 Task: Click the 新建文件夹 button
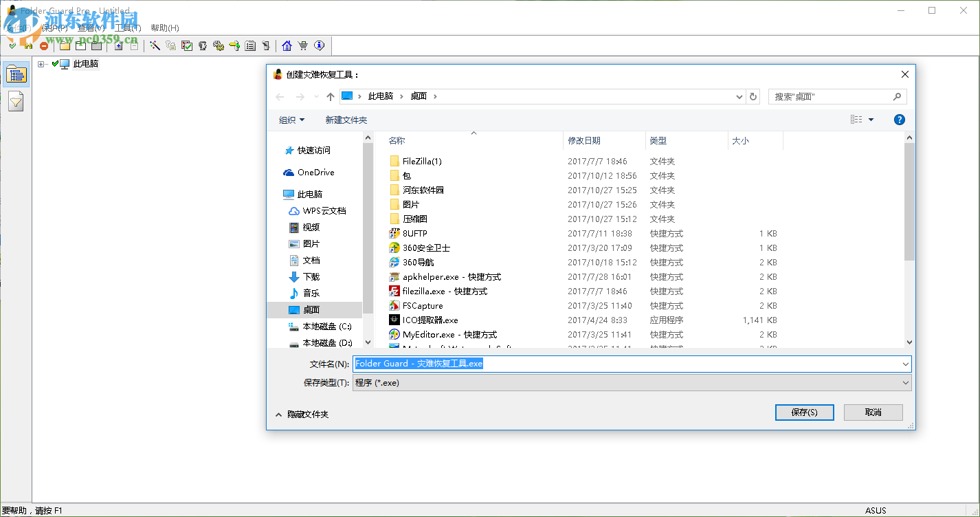346,119
